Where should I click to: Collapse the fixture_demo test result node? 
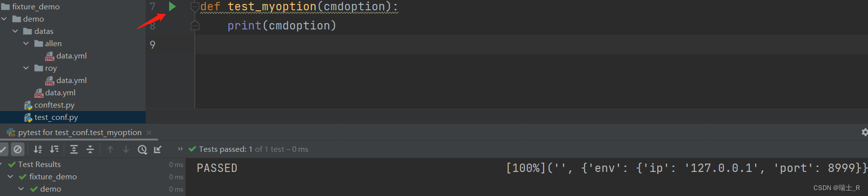tap(10, 176)
